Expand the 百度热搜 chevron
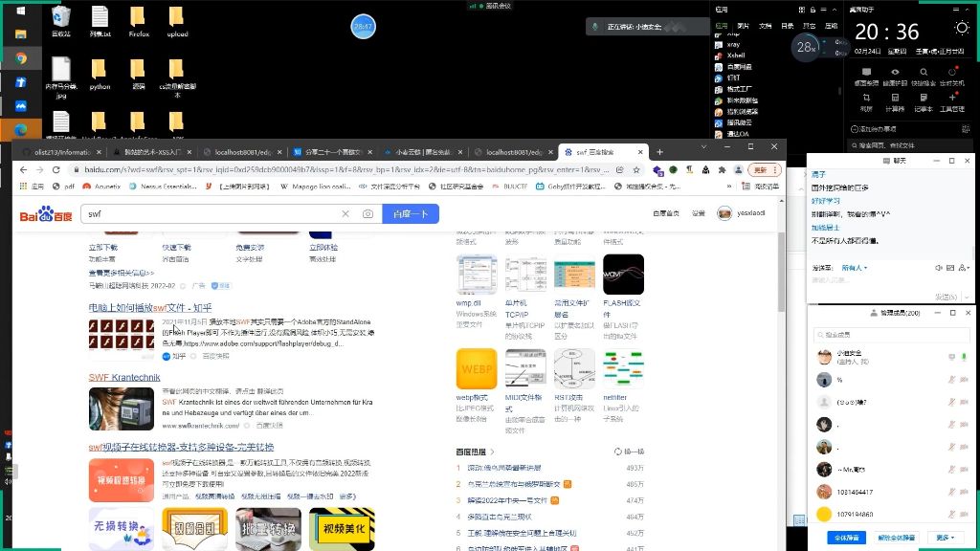980x551 pixels. click(x=493, y=452)
